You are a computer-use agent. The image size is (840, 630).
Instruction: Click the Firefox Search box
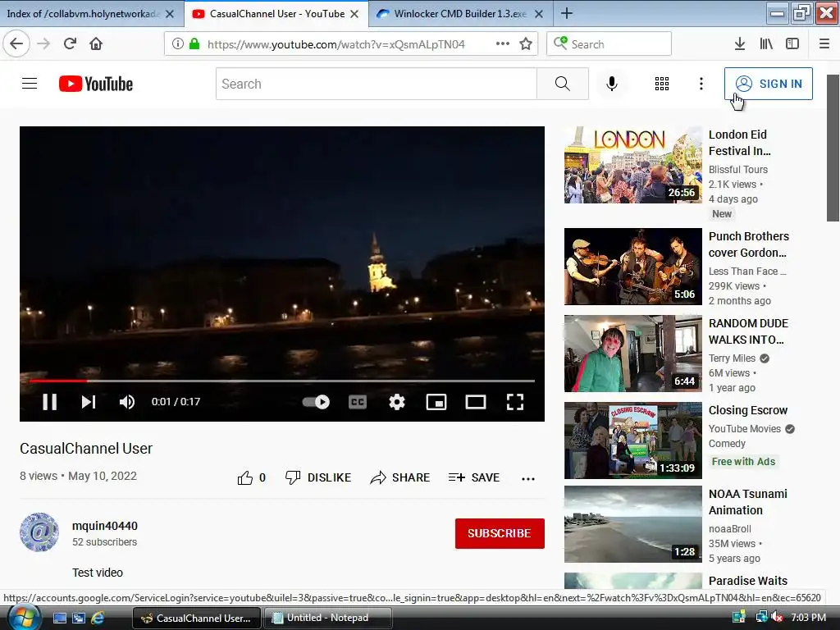click(609, 44)
